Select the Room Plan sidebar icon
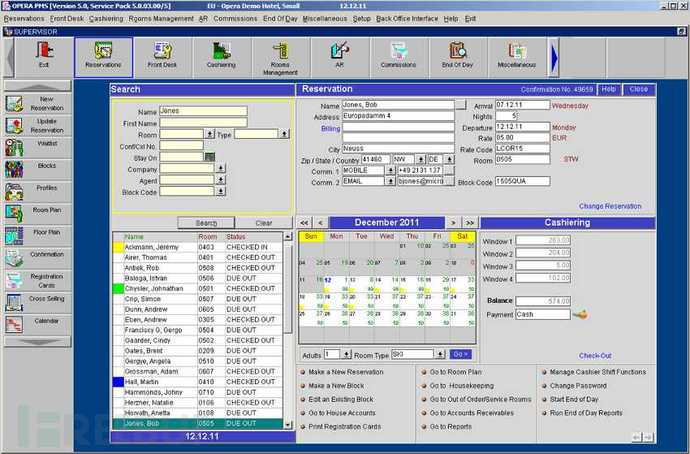The height and width of the screenshot is (454, 690). coord(38,213)
